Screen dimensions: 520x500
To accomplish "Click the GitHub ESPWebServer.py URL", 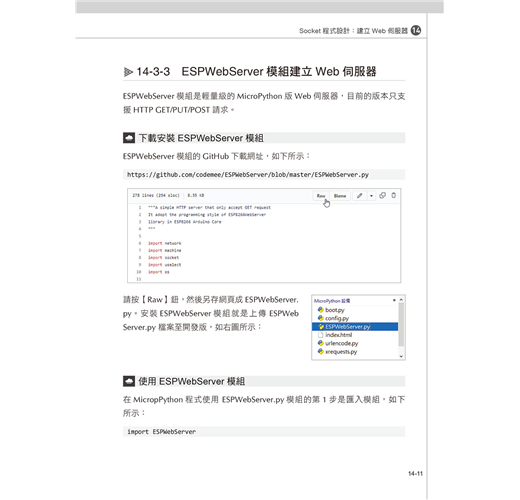I will click(248, 174).
